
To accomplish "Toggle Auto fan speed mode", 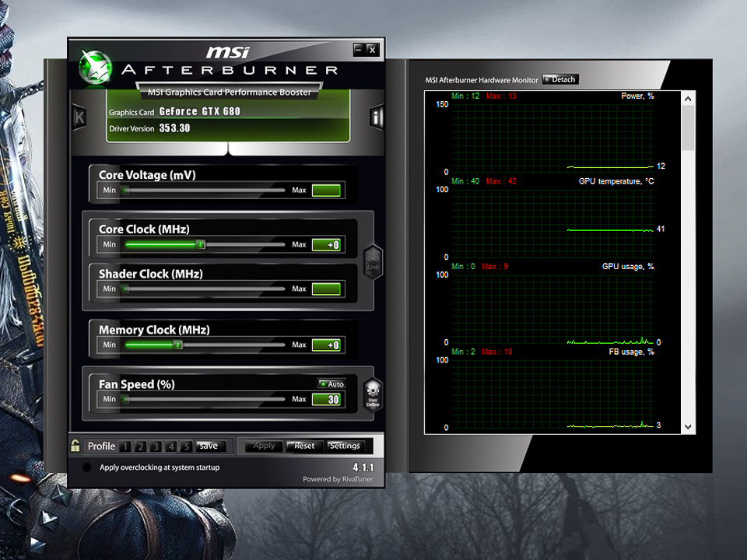I will click(x=331, y=383).
